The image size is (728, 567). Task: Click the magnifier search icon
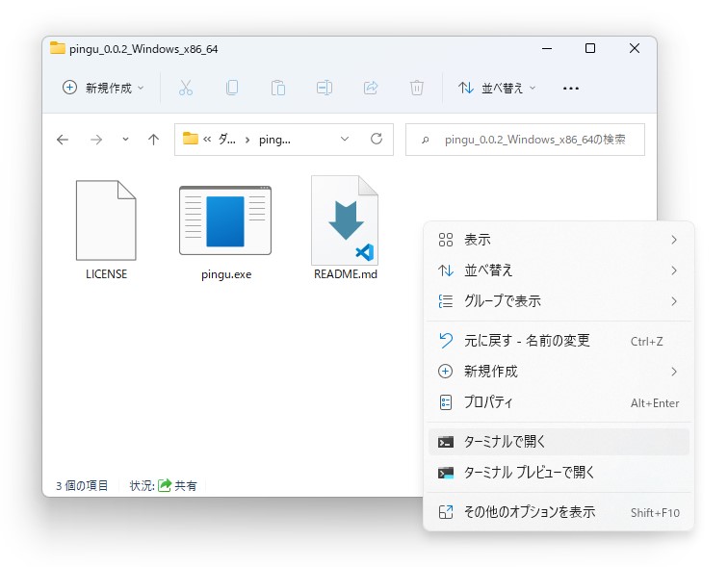point(425,140)
